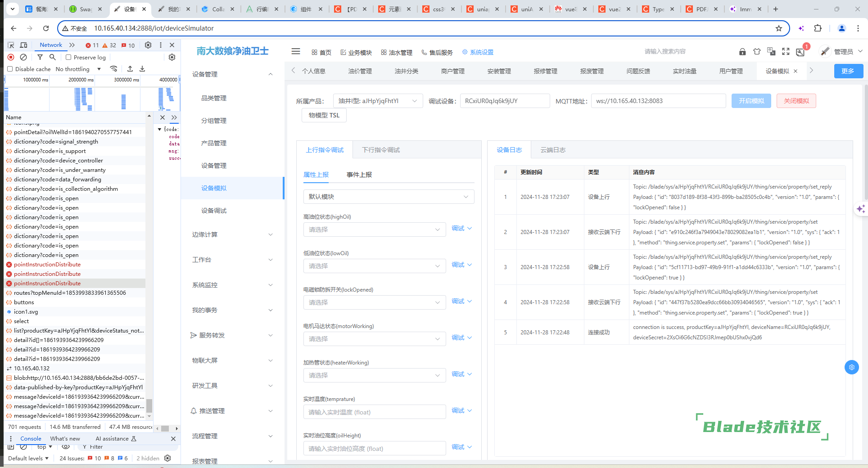Enable Disable cache checkbox
Viewport: 868px width, 468px height.
click(x=10, y=69)
